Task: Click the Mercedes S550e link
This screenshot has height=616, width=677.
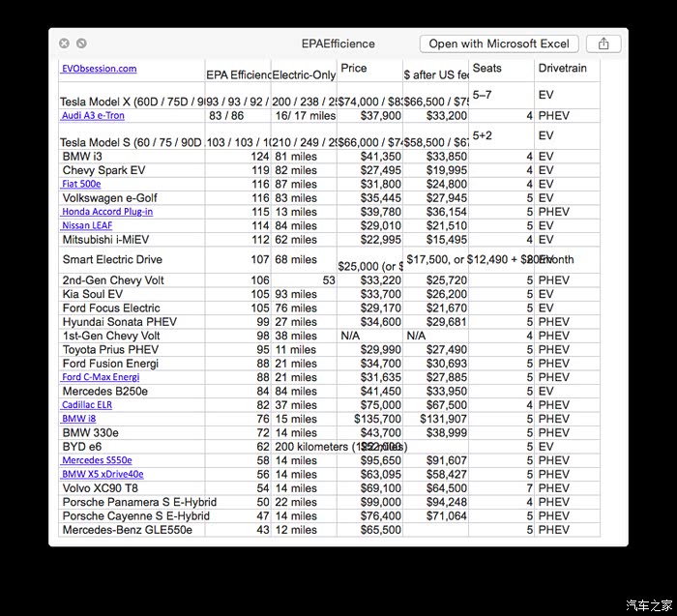Action: (x=97, y=460)
